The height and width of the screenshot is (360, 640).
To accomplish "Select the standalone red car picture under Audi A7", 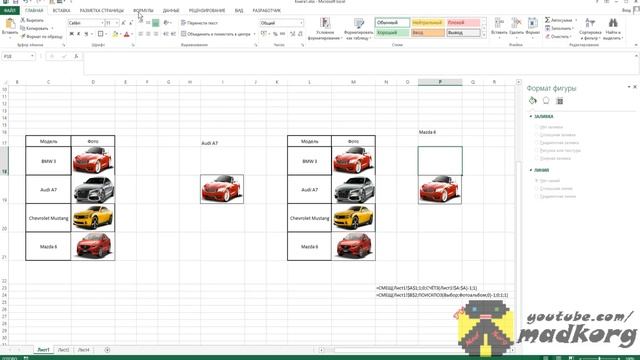I will click(222, 189).
